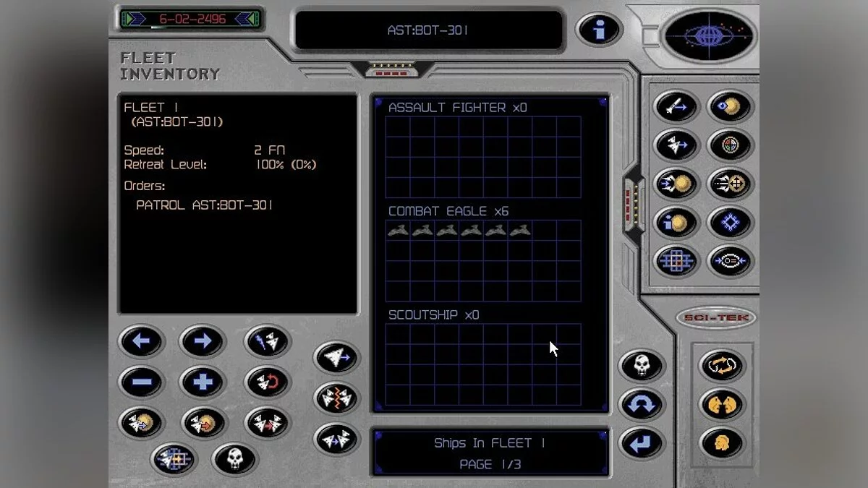Click the blue left arrow button

click(x=142, y=341)
